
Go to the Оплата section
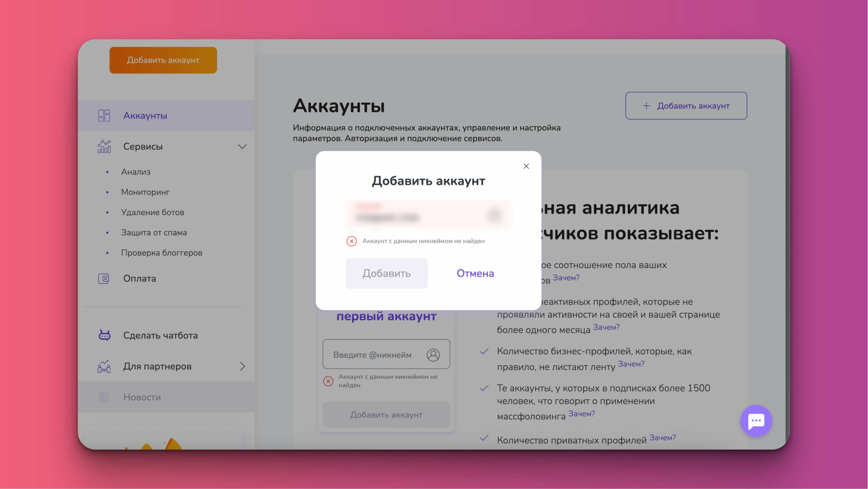pos(139,279)
